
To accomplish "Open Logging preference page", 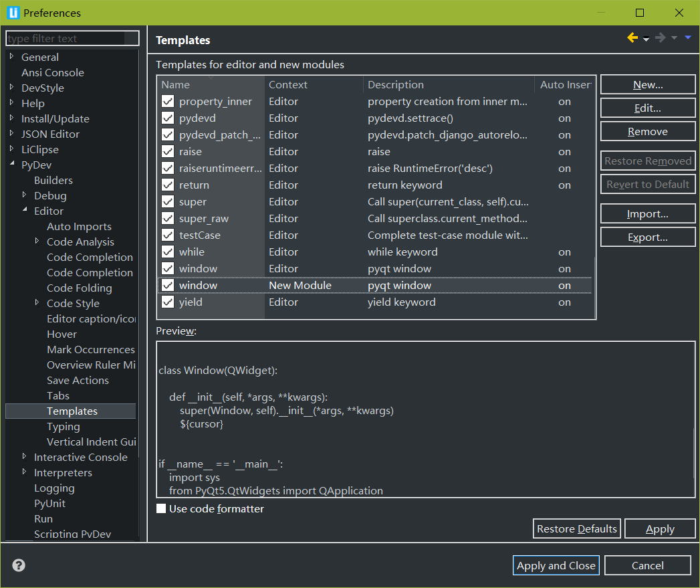I will [x=54, y=488].
